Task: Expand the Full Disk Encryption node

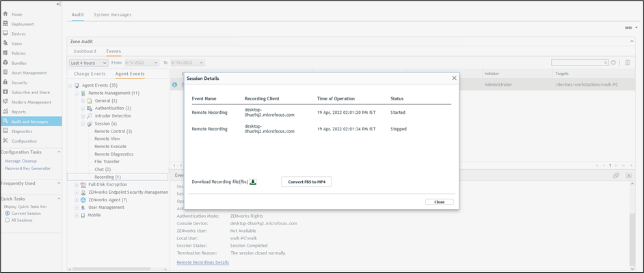Action: point(75,184)
